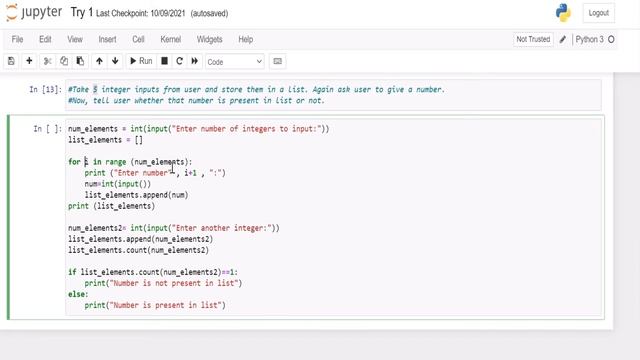The height and width of the screenshot is (360, 640).
Task: Click the (autosaved) status text
Action: click(x=209, y=13)
